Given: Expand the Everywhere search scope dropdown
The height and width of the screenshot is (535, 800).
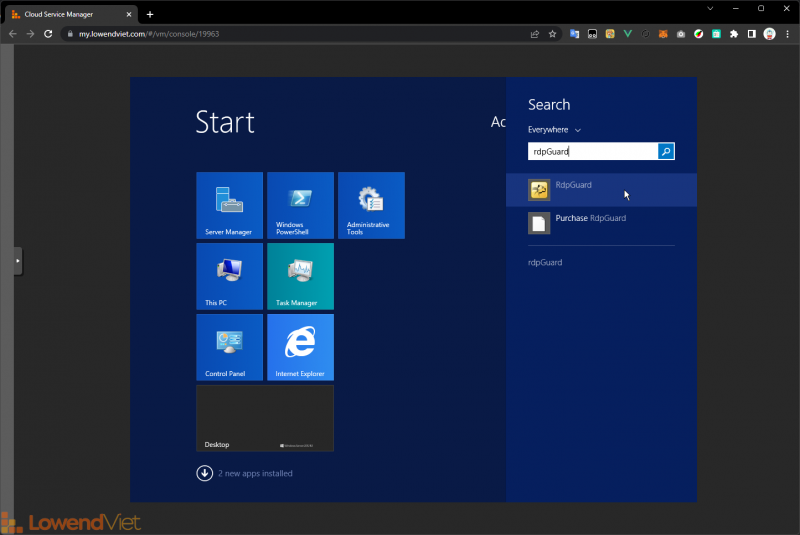Looking at the screenshot, I should coord(554,130).
